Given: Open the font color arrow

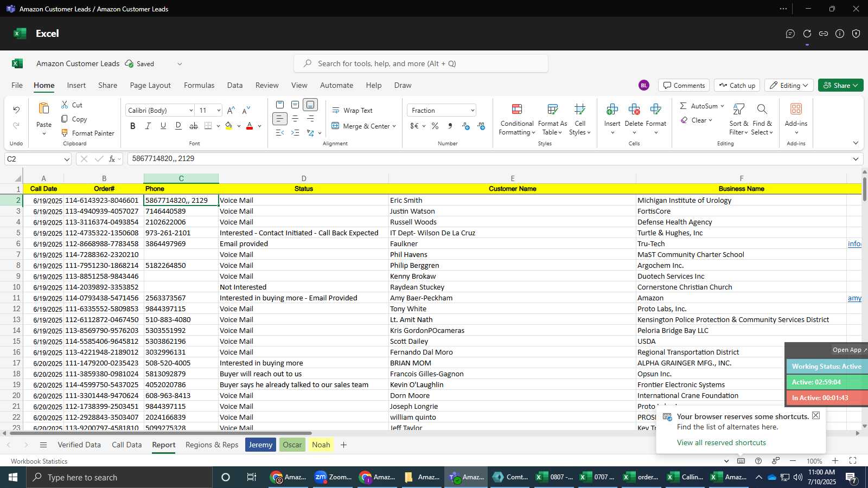Looking at the screenshot, I should [x=260, y=126].
